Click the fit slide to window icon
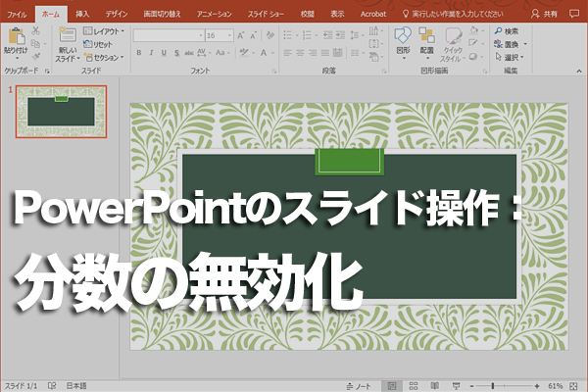Viewport: 588px width, 392px height. (573, 386)
